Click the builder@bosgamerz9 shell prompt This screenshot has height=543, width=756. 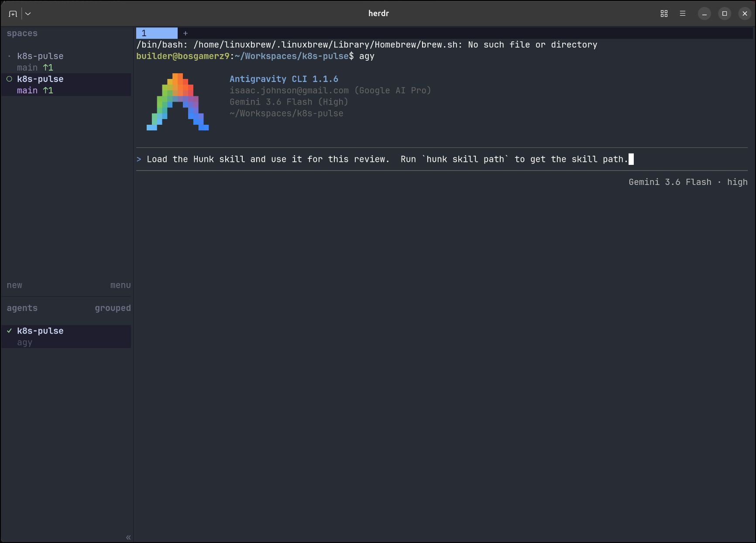(245, 56)
